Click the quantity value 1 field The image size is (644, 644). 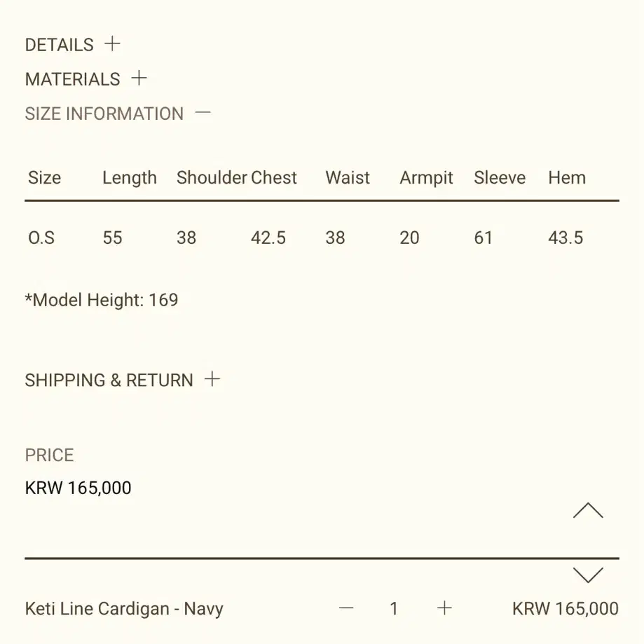tap(394, 608)
